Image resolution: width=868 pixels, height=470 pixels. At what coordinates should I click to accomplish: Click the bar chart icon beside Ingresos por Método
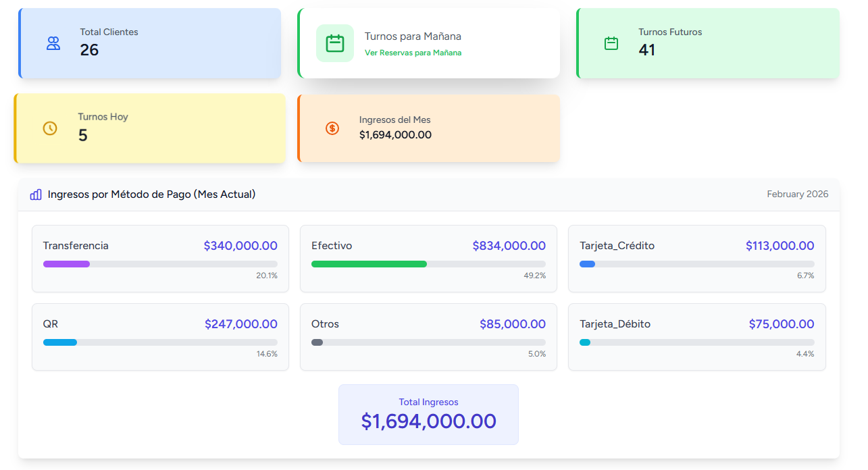click(x=36, y=194)
